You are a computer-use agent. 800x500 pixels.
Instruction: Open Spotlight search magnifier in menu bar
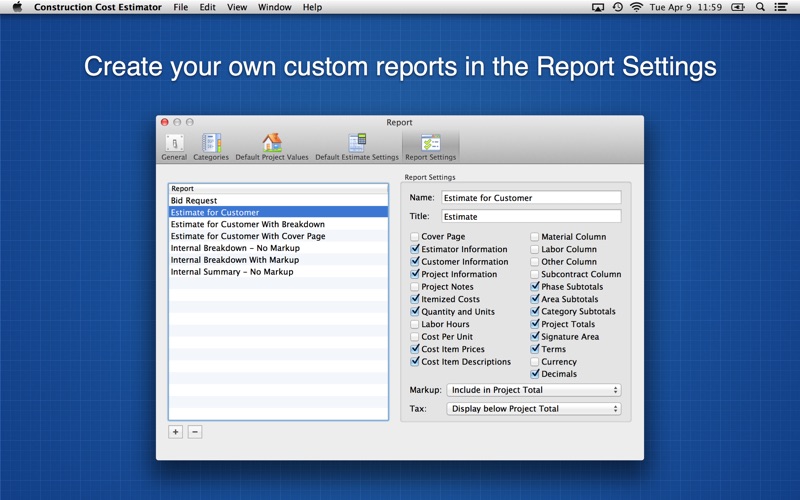(x=760, y=7)
